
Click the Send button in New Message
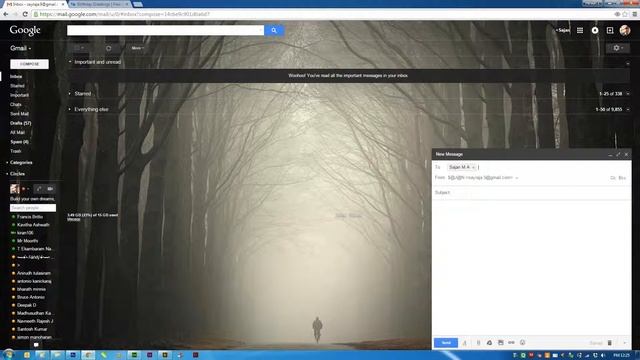click(446, 343)
